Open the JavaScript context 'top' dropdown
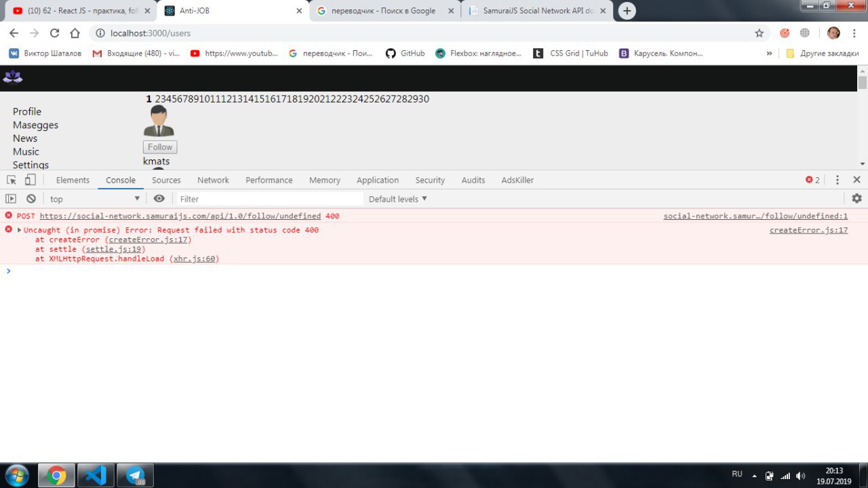 tap(95, 199)
